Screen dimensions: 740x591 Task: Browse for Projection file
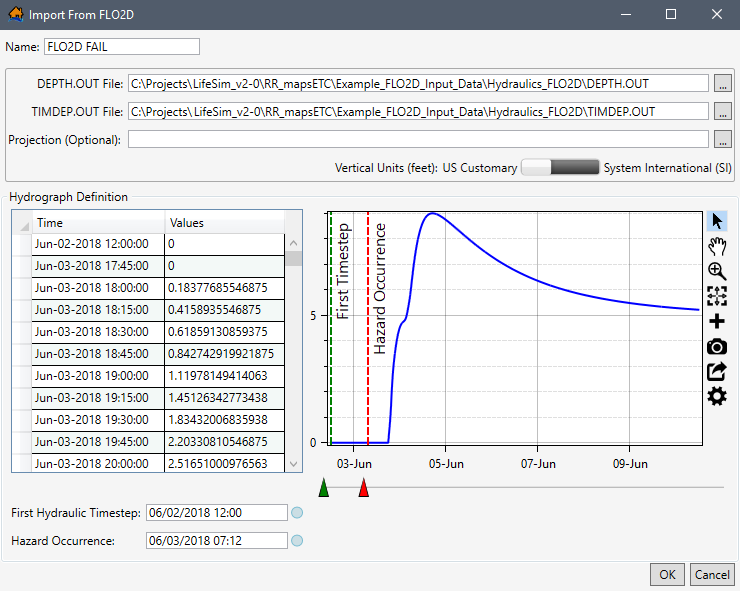(723, 140)
